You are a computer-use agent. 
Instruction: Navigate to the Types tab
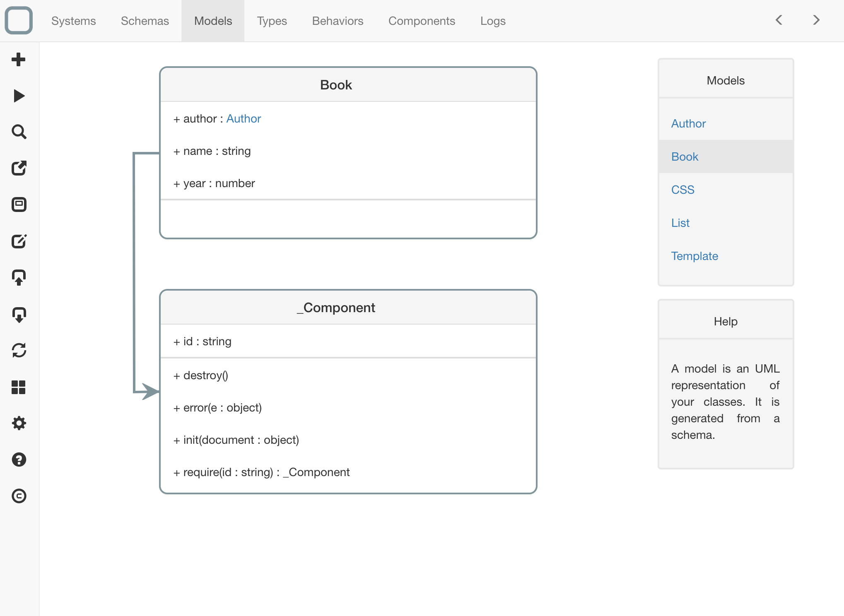click(271, 21)
